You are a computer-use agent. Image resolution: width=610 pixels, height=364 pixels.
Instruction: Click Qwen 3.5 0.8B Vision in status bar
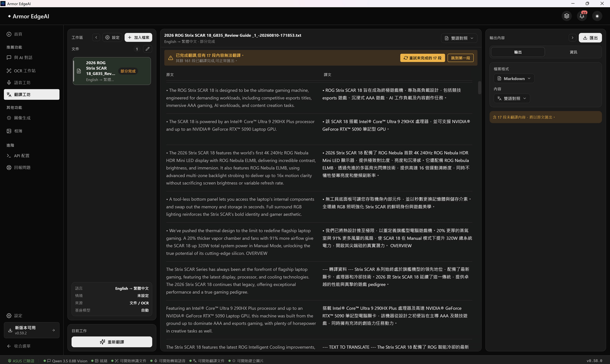pyautogui.click(x=65, y=361)
